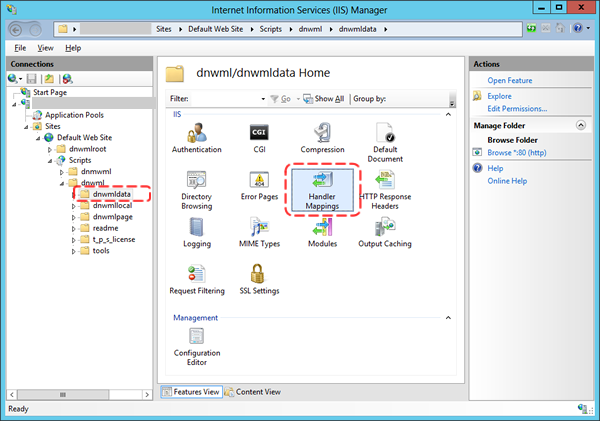The image size is (600, 421).
Task: Click left arrow of Connections horizontal scrollbar
Action: [12, 394]
